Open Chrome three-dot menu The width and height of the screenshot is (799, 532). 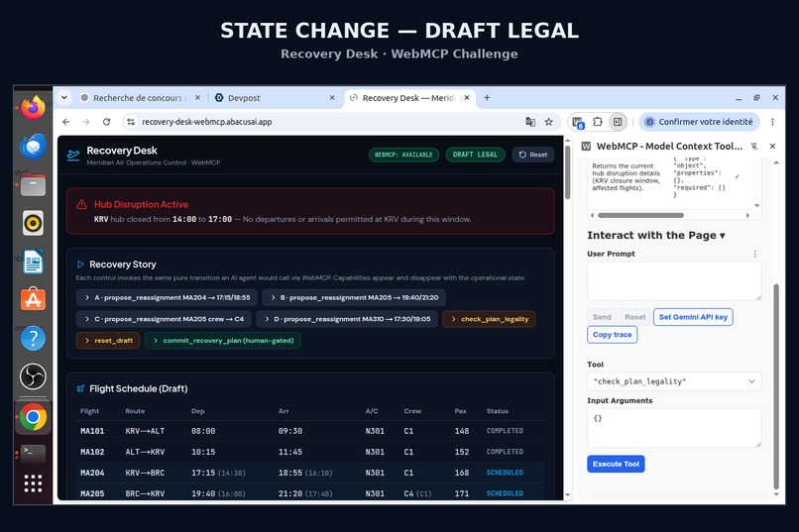(772, 122)
